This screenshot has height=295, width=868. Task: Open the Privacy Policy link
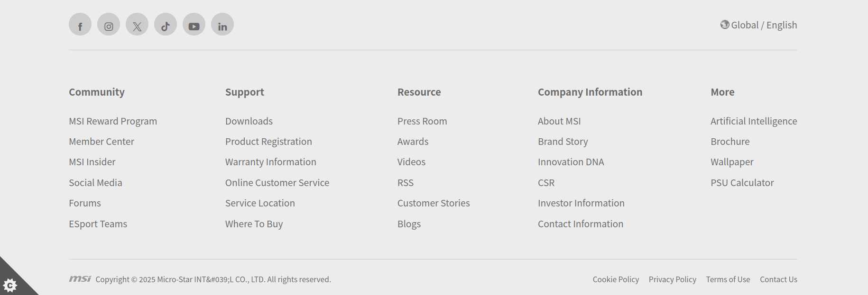672,279
